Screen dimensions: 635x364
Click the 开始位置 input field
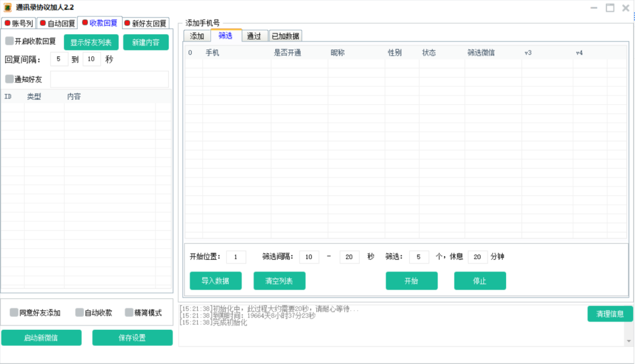[x=236, y=257]
